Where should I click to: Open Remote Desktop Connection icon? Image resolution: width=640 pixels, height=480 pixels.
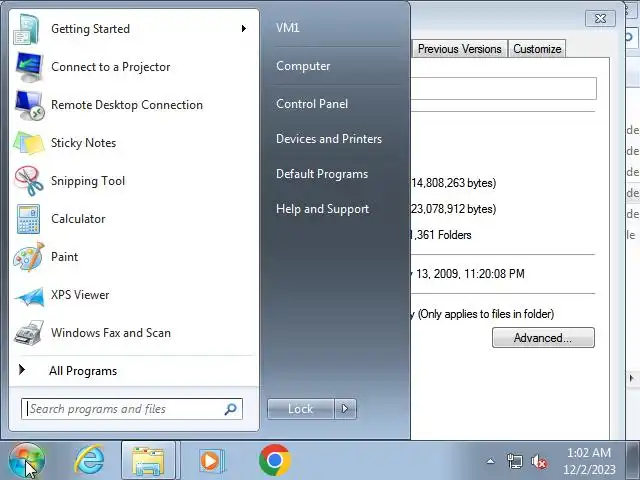[x=29, y=105]
